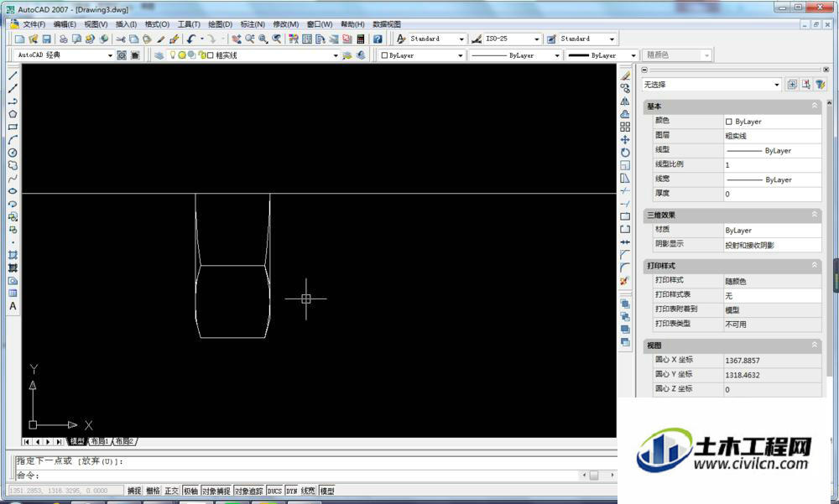The width and height of the screenshot is (839, 504).
Task: Collapse the 打印样式 properties section
Action: 815,265
